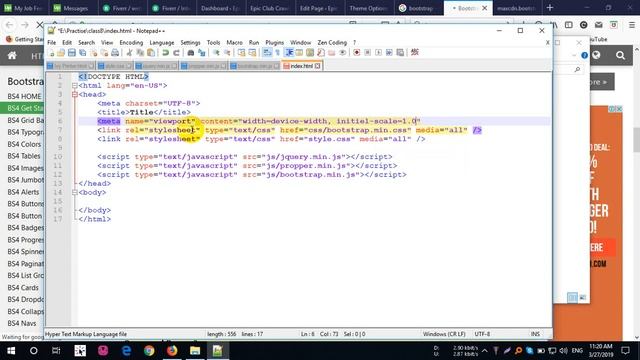Viewport: 640px width, 360px height.
Task: Click the 'Windows (CR LF)' status bar entry
Action: [x=444, y=334]
